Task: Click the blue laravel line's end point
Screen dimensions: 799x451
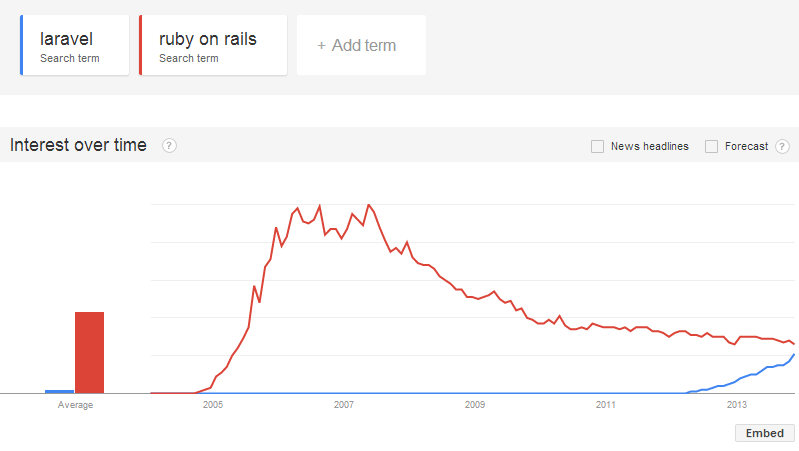Action: pyautogui.click(x=794, y=354)
